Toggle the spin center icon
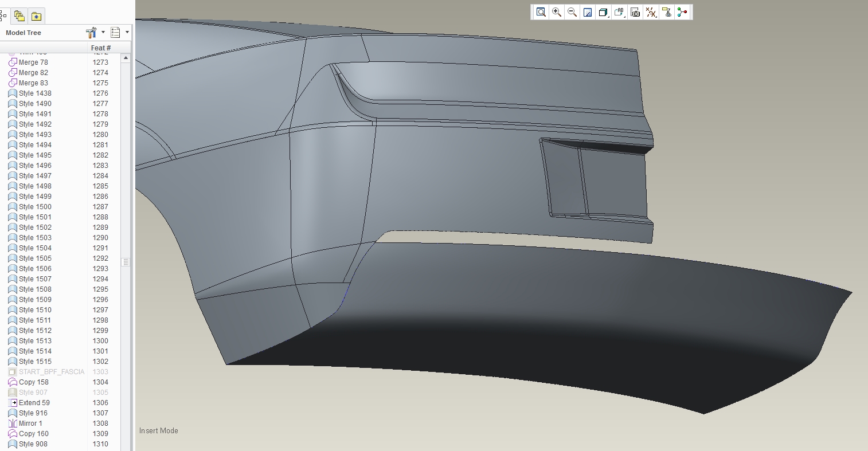This screenshot has width=868, height=451. coord(682,12)
